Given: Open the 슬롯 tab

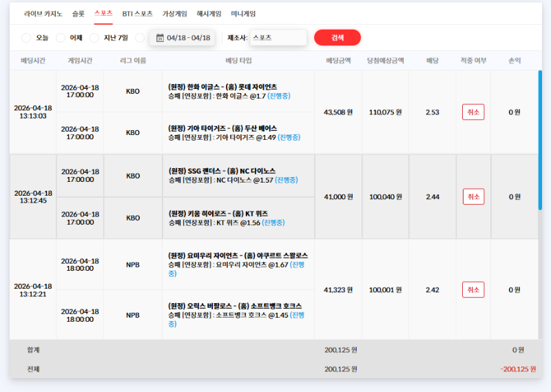Looking at the screenshot, I should click(x=79, y=13).
